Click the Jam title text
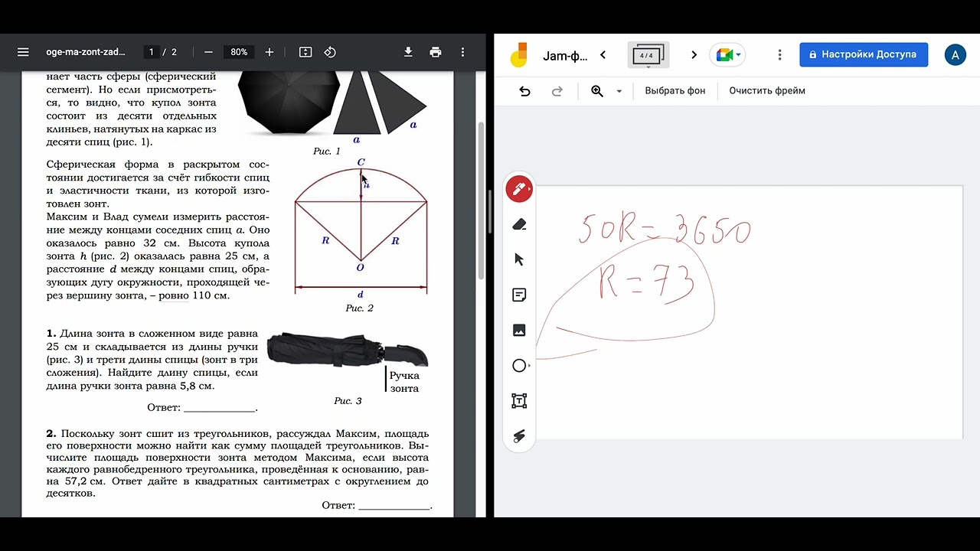Screen dimensions: 980x551 coord(565,56)
